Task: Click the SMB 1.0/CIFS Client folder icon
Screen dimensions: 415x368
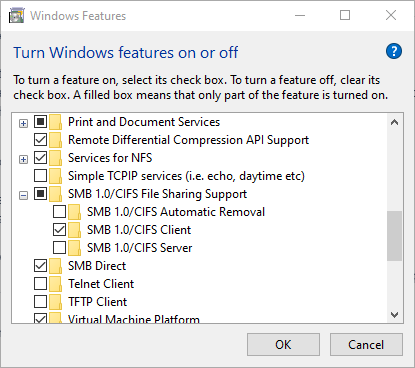Action: pos(75,230)
